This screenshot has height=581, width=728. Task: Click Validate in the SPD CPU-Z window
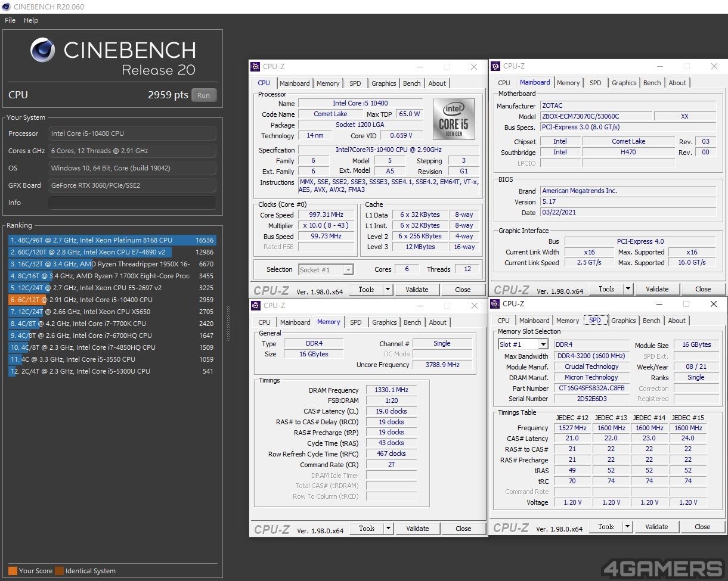point(656,527)
